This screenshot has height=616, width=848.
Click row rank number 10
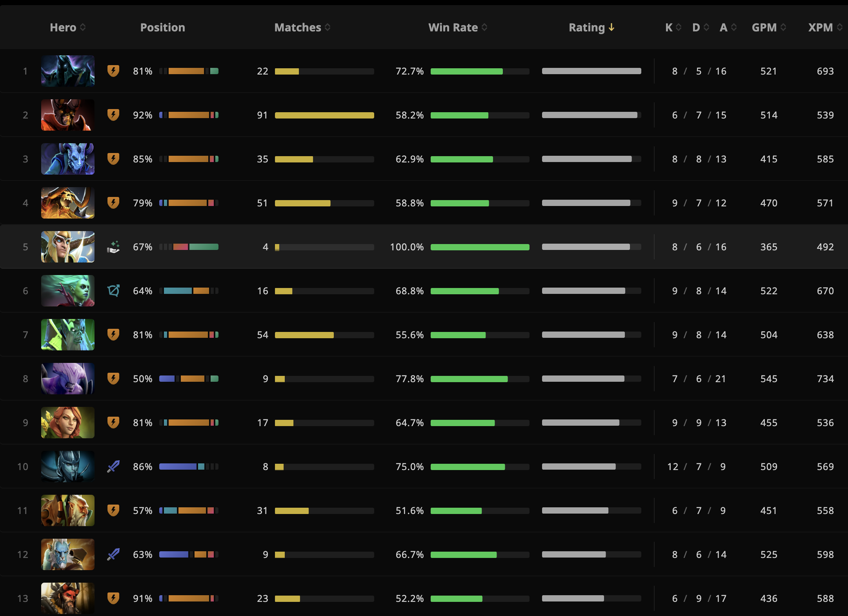pyautogui.click(x=23, y=467)
